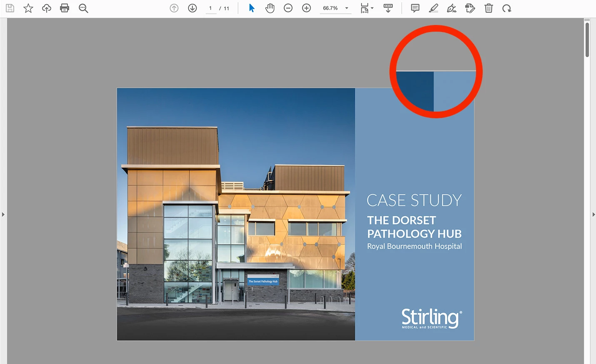Choose the selection arrow tool

(252, 8)
